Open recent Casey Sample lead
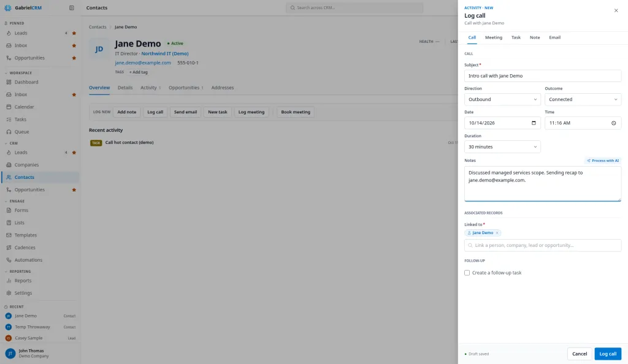The image size is (628, 364). point(40,338)
